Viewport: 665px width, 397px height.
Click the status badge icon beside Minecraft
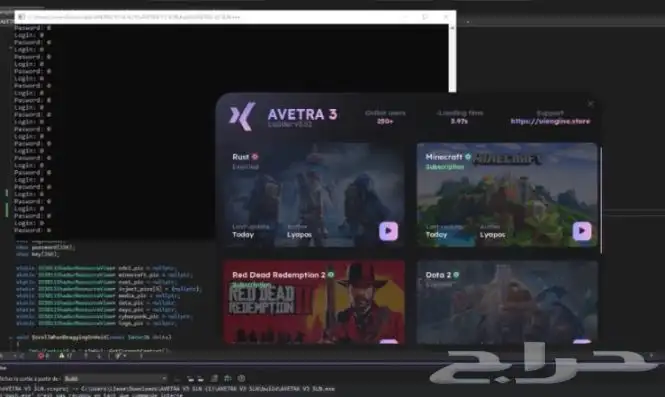click(x=468, y=157)
